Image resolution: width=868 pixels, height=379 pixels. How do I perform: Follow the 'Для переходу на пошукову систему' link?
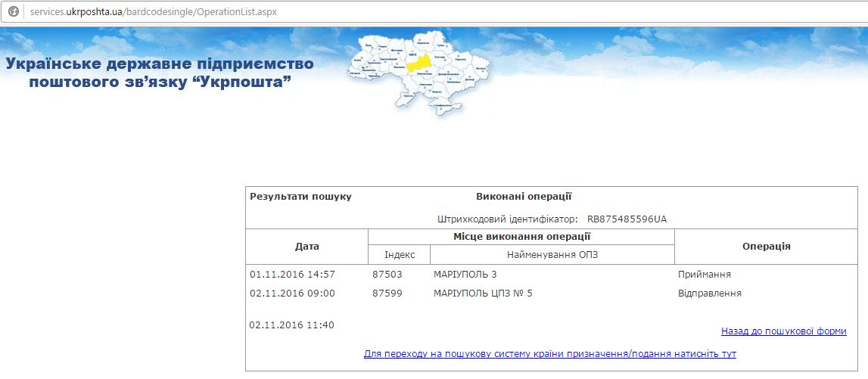click(x=549, y=353)
